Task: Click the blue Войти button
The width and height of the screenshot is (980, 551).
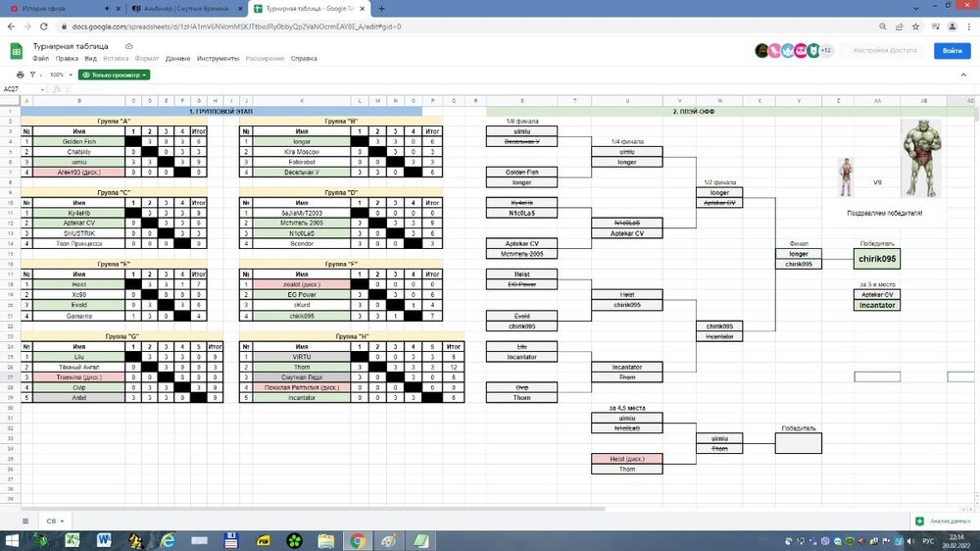Action: (x=952, y=51)
